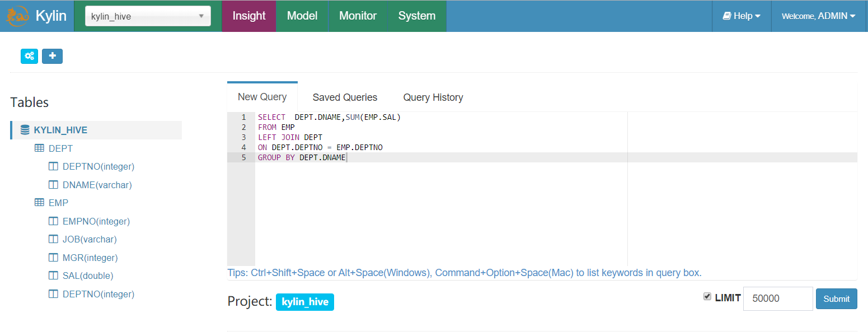Switch to the Query History tab
Screen dimensions: 868x336
433,97
